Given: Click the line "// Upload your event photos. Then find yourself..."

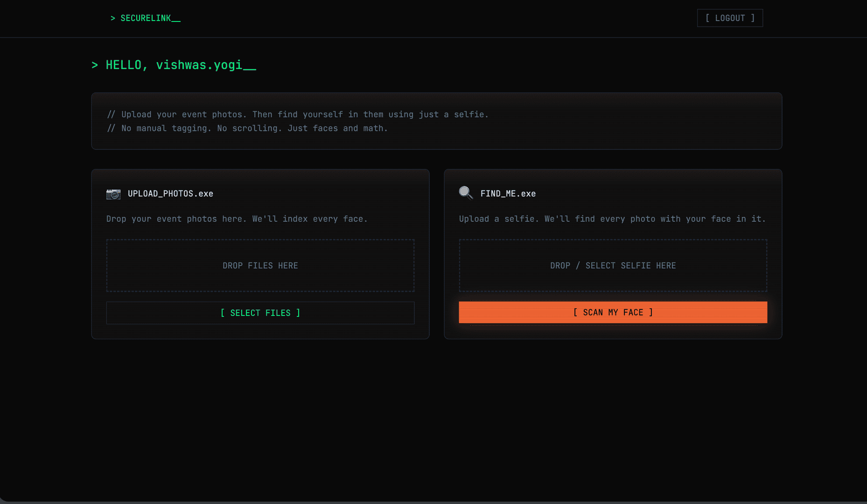Looking at the screenshot, I should point(298,114).
